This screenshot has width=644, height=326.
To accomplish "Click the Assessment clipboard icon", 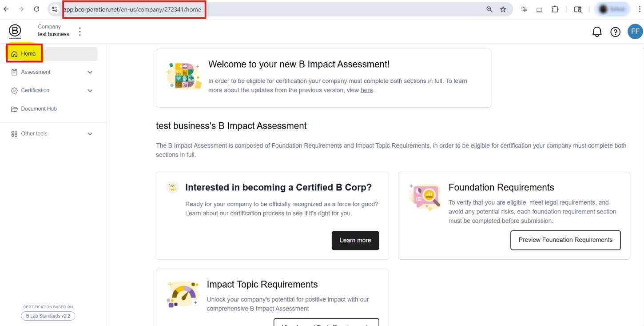I will click(14, 72).
